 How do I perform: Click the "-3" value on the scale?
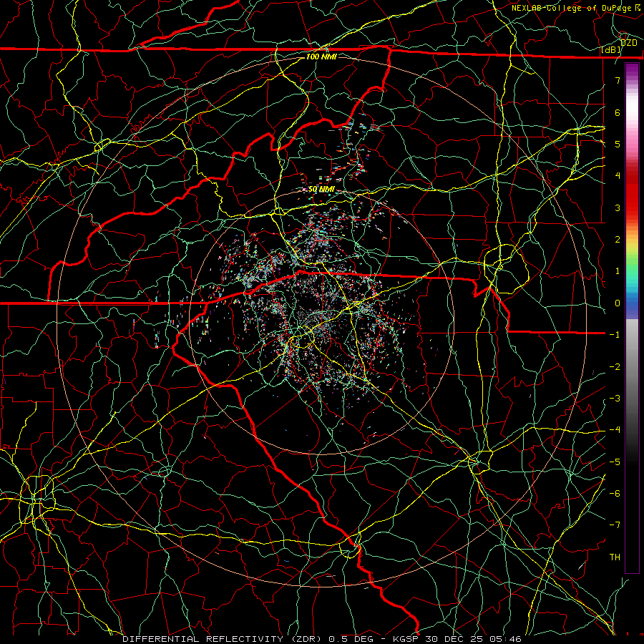615,399
